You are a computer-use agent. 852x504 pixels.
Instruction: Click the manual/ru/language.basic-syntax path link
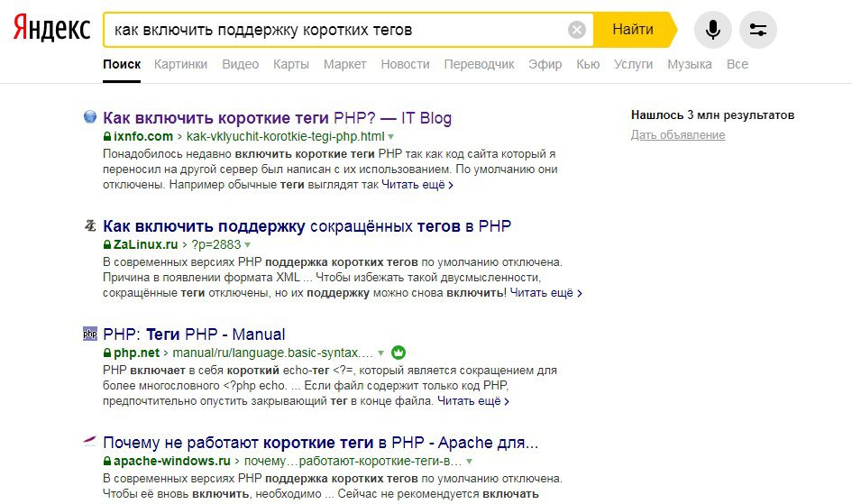coord(273,353)
